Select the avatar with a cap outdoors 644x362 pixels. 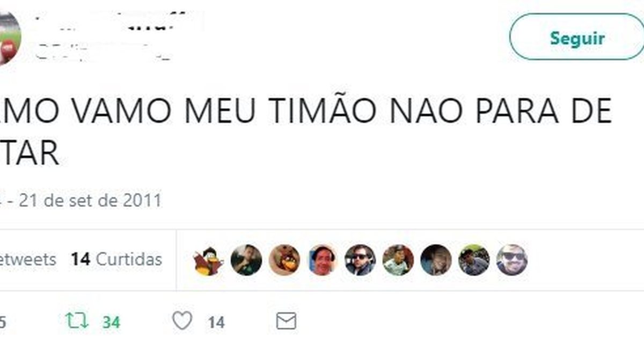point(474,260)
